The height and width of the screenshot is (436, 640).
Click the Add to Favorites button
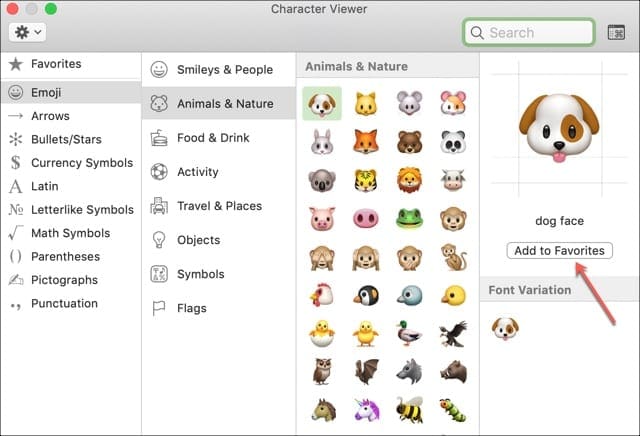click(559, 250)
